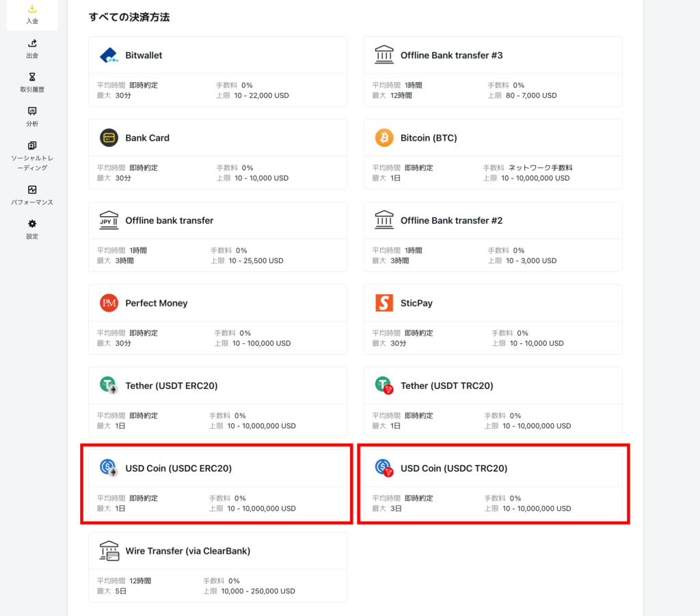
Task: Open the 分析 analysis sidebar icon
Action: point(32,111)
